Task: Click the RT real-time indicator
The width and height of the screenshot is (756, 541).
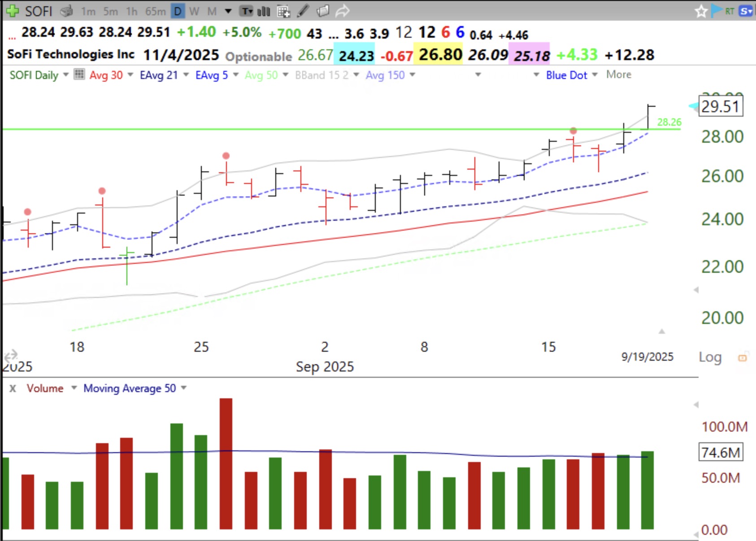Action: click(x=730, y=11)
